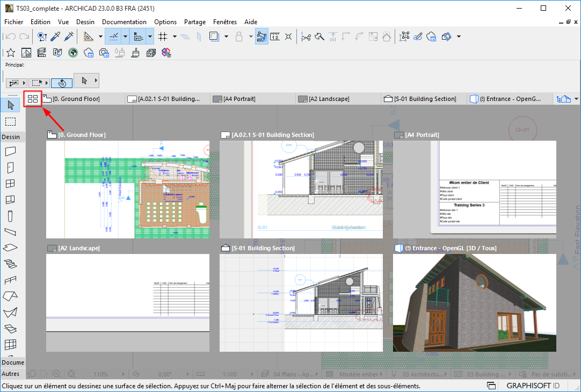
Task: Select the Column tool in toolbox
Action: pos(10,216)
